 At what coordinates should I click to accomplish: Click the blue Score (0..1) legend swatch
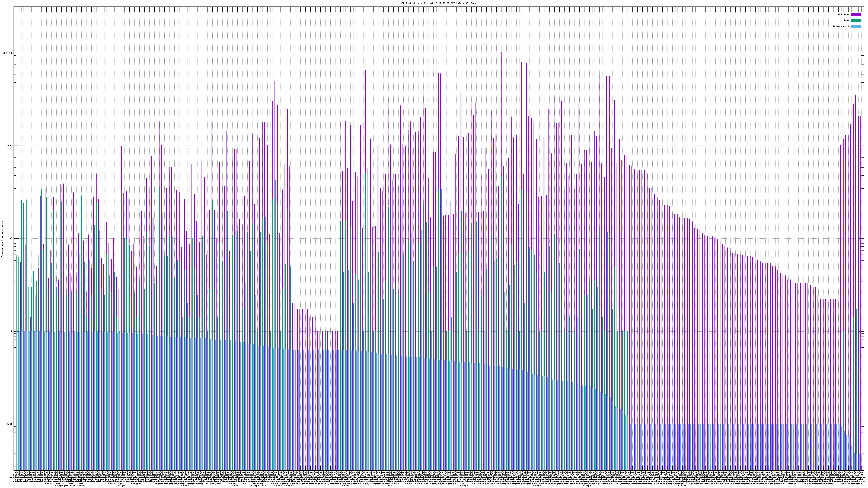[856, 26]
